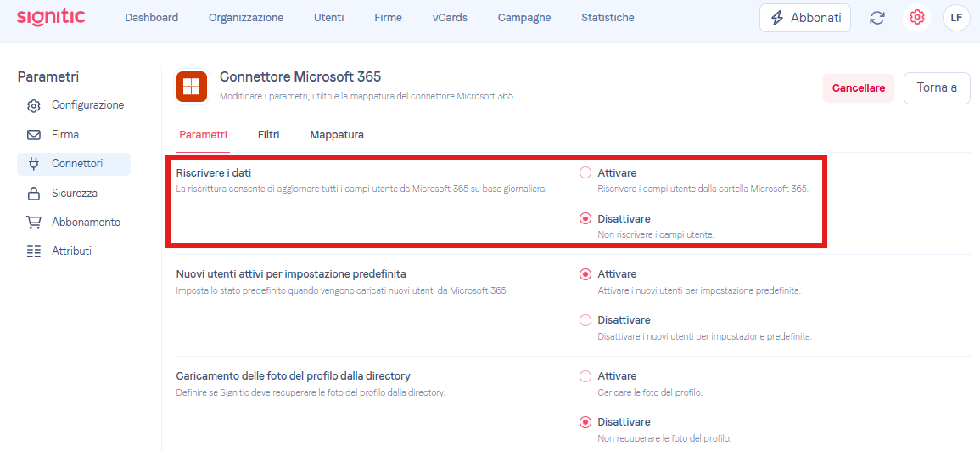Open the Campagne section
Viewport: 980px width, 451px height.
524,18
